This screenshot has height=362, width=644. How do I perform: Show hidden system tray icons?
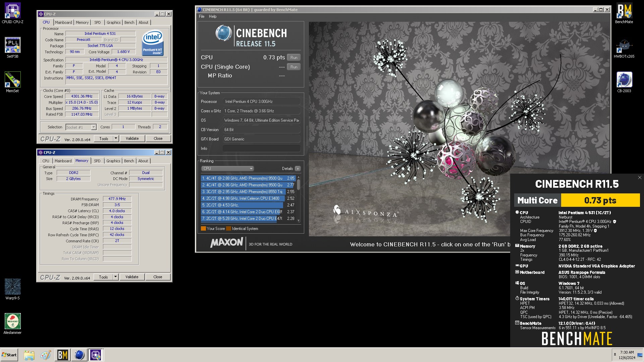[615, 355]
